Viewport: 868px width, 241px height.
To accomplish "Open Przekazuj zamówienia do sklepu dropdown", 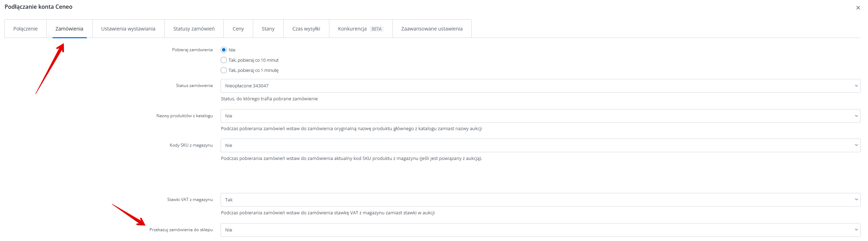I will pyautogui.click(x=540, y=230).
